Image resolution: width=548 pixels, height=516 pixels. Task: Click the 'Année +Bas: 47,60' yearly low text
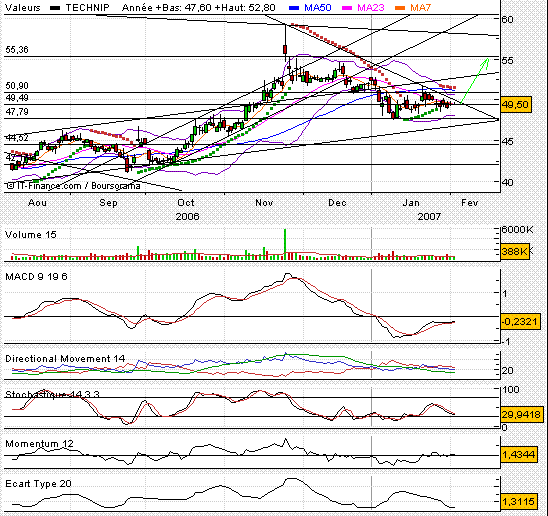[x=166, y=8]
